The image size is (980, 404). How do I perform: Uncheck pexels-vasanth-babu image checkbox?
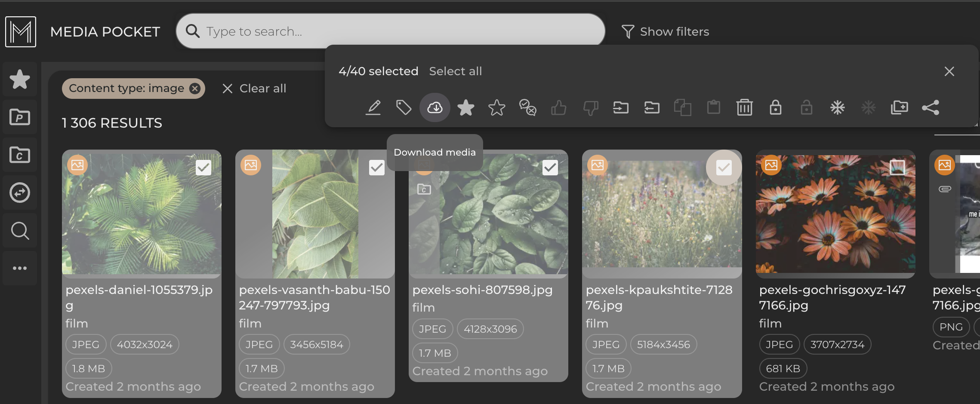(377, 167)
